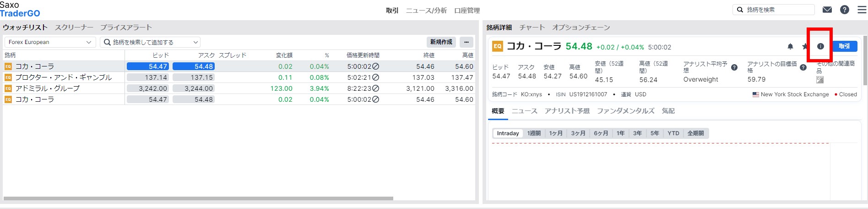The width and height of the screenshot is (868, 209).
Task: Click the detail panel vertical scrollbar
Action: [x=865, y=60]
